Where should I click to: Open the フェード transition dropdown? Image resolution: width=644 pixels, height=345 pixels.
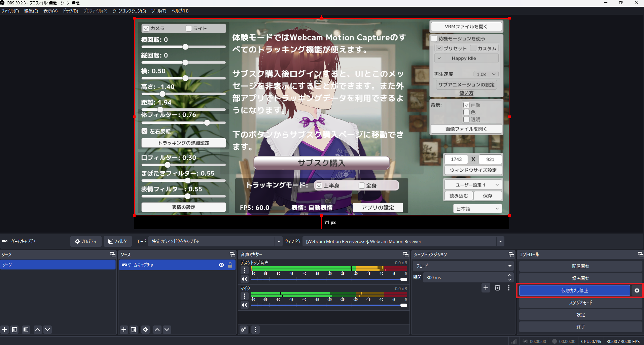point(463,266)
